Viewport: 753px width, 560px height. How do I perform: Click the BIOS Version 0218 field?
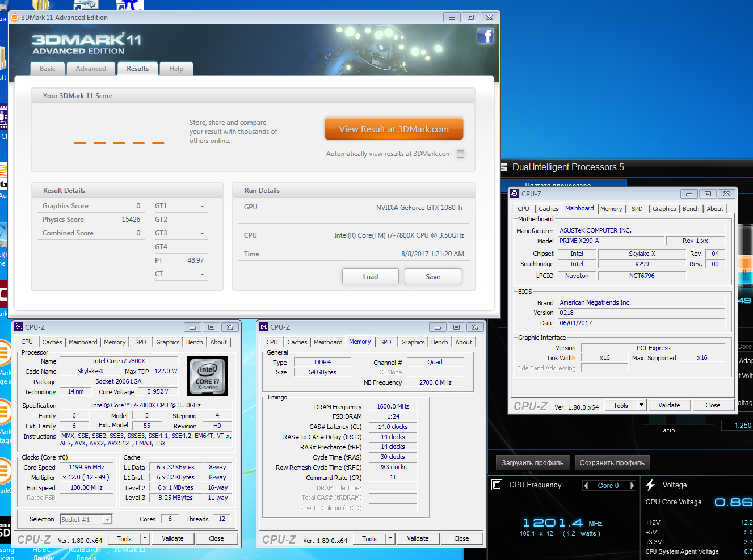coord(642,313)
